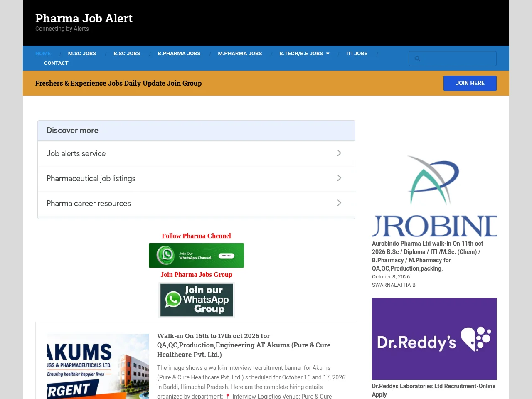The image size is (532, 399).
Task: Open the Pharma career resources chevron arrow
Action: 339,203
